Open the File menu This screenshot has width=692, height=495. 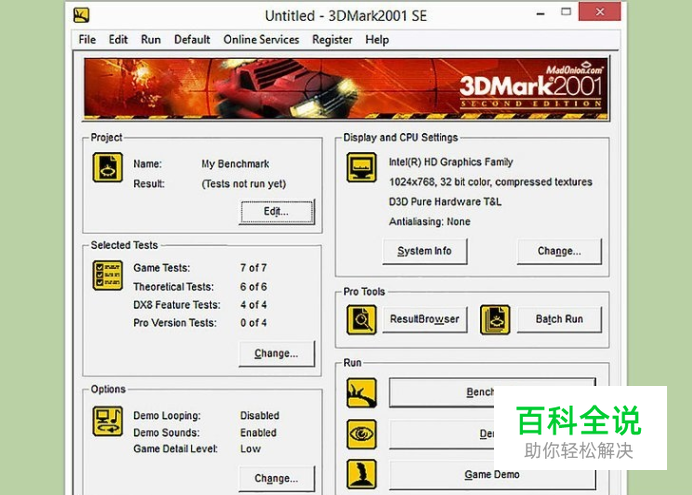87,40
